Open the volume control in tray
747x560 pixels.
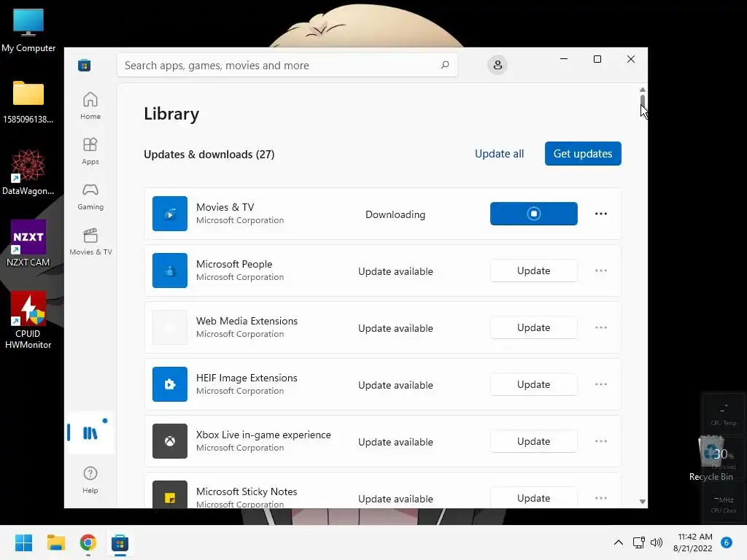[657, 542]
